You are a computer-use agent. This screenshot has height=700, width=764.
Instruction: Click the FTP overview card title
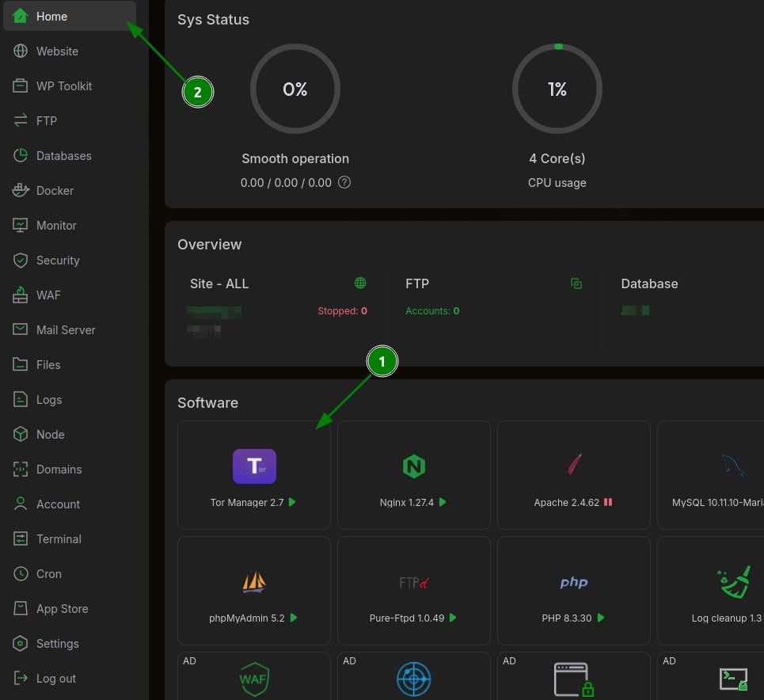tap(417, 283)
